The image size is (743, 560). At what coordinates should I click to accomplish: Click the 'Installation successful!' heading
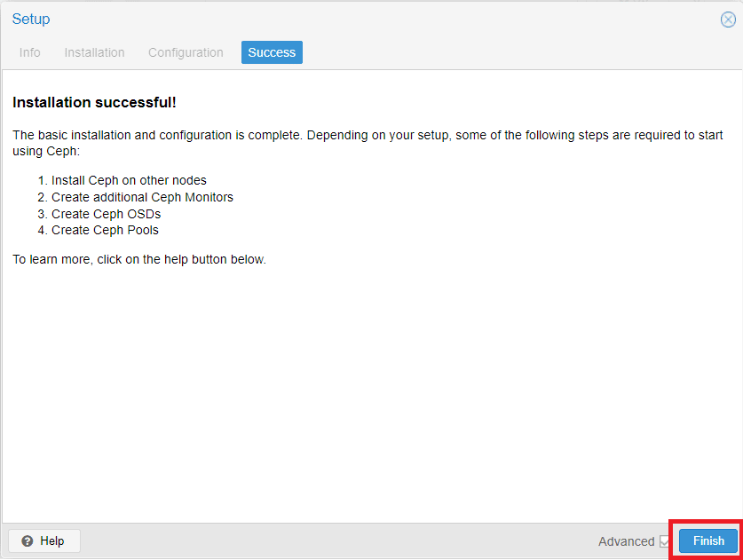94,102
